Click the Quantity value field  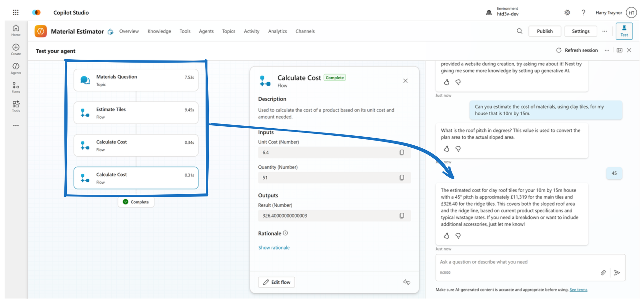[334, 178]
